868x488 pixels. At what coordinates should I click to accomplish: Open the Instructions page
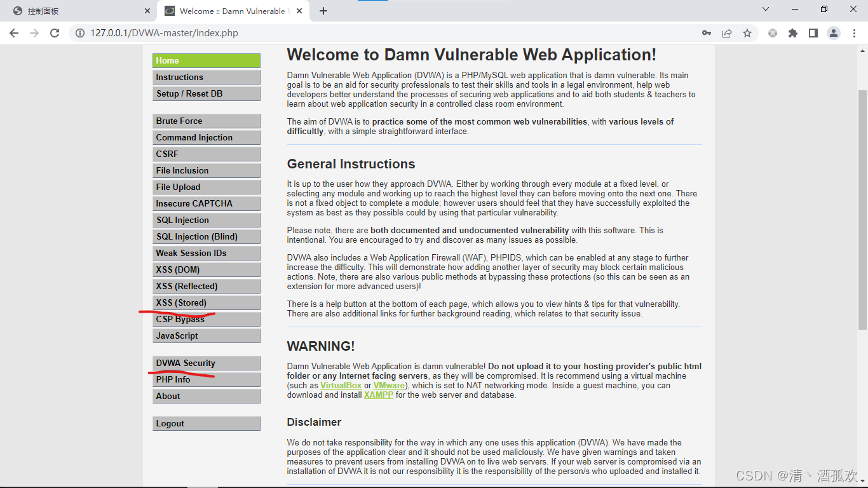click(207, 77)
